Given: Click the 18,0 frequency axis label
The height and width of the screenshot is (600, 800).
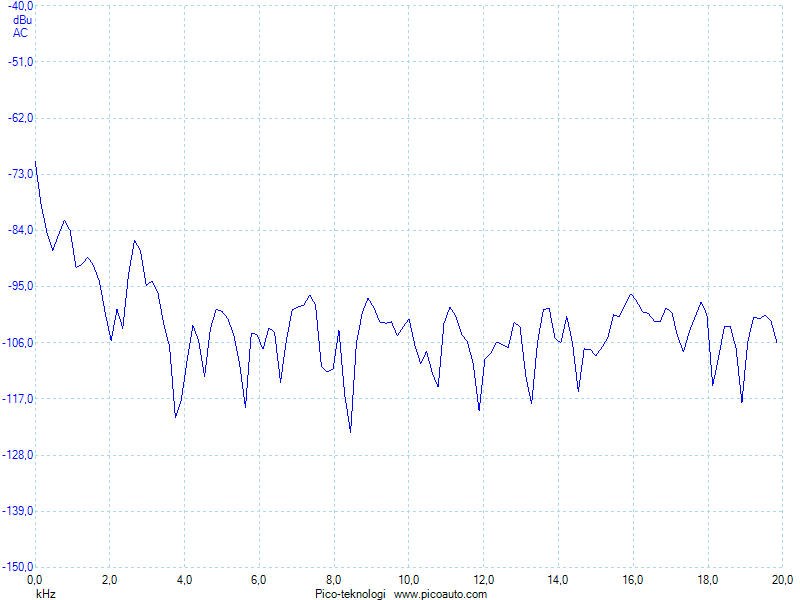Looking at the screenshot, I should pyautogui.click(x=708, y=580).
